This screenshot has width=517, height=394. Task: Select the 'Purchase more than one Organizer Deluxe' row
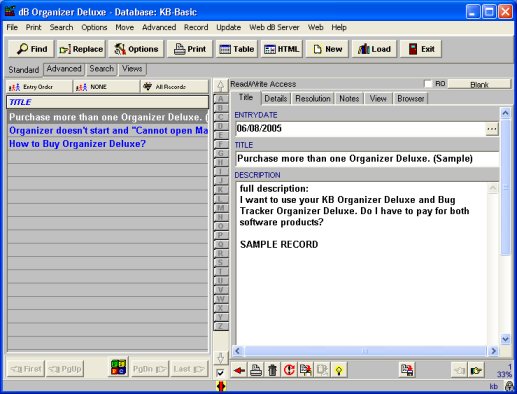click(x=108, y=117)
